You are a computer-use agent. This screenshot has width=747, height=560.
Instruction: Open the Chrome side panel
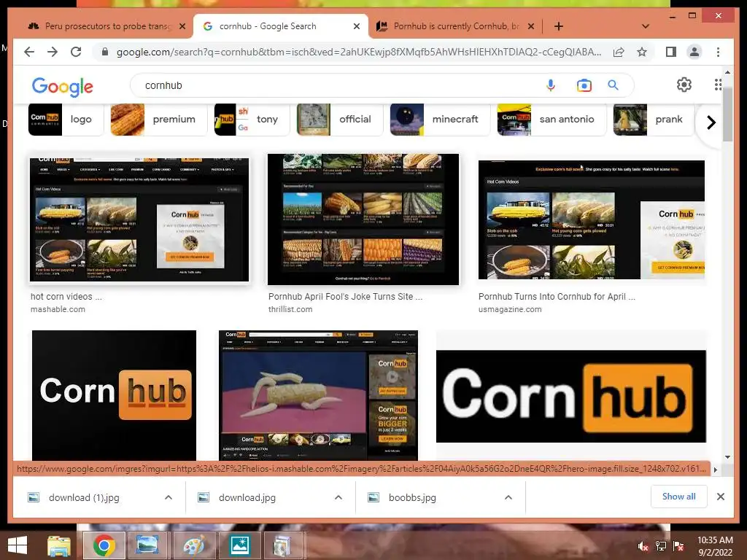point(671,52)
